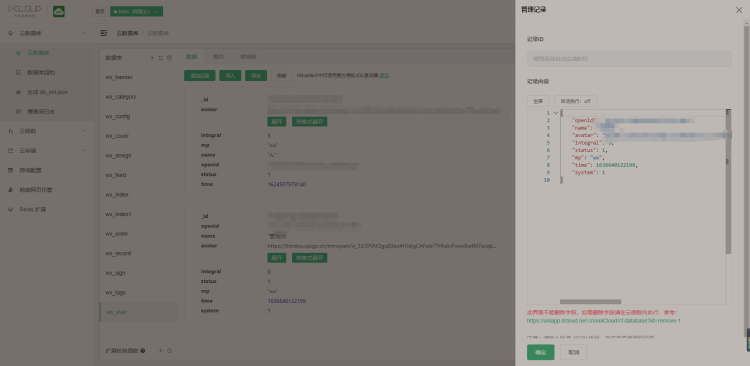Select the wx_index table
The image size is (750, 366).
139,195
